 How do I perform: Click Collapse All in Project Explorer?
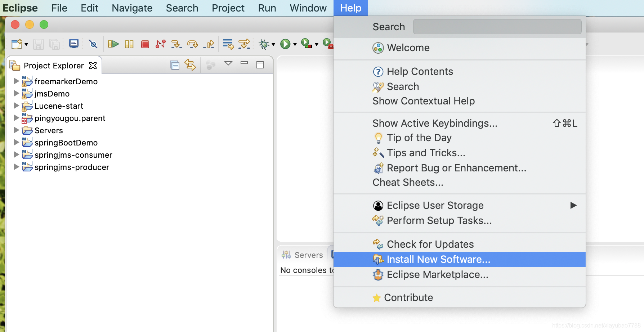point(175,65)
